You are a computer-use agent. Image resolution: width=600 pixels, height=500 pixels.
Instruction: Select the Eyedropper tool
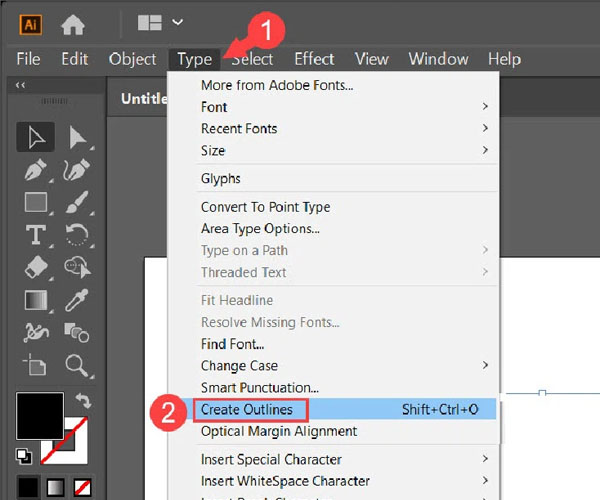point(77,300)
